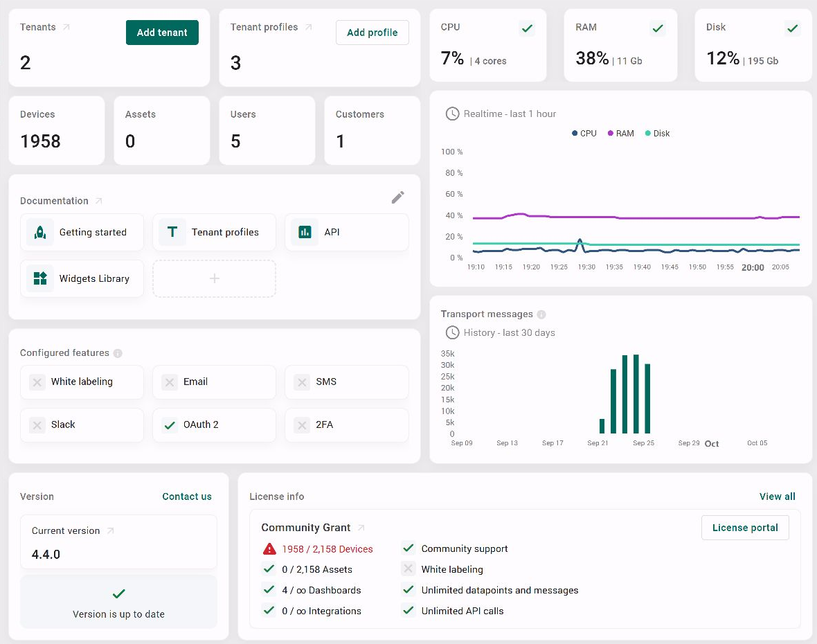Viewport: 817px width, 644px height.
Task: Click the Community support text
Action: (465, 548)
